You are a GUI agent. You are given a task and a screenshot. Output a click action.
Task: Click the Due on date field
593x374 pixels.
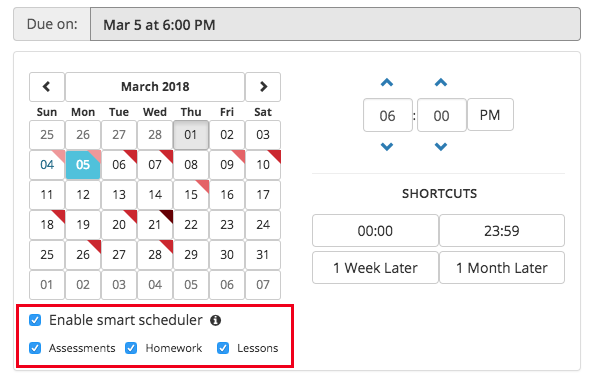pos(335,24)
